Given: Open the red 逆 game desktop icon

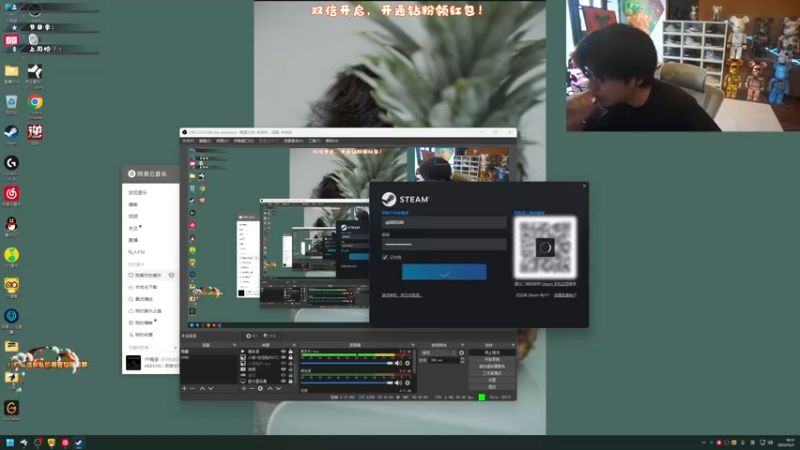Looking at the screenshot, I should [x=35, y=132].
